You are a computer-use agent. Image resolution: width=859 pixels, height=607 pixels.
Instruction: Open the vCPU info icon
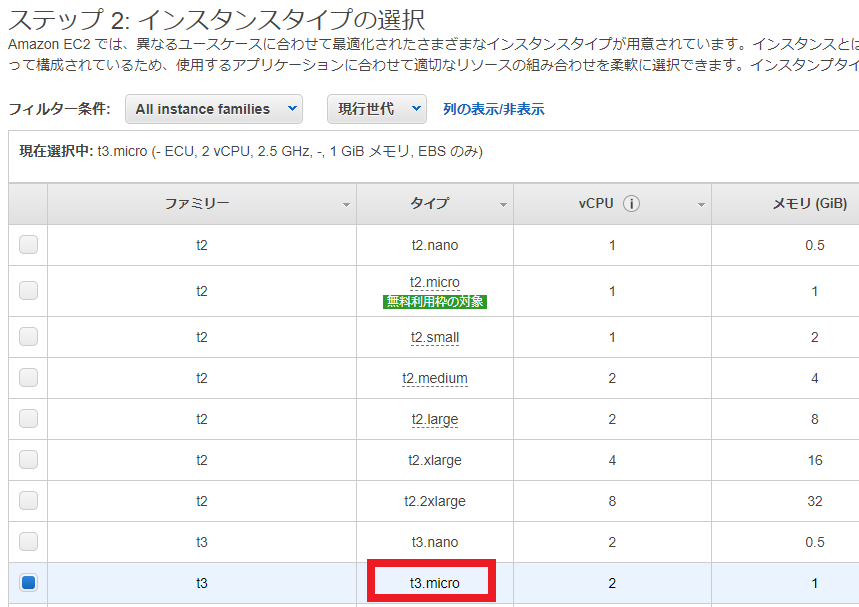point(631,204)
